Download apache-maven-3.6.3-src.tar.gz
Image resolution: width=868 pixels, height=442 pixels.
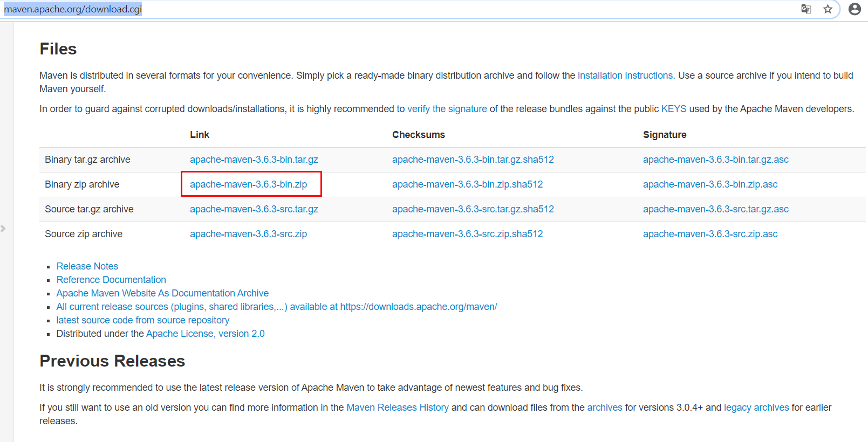(254, 209)
